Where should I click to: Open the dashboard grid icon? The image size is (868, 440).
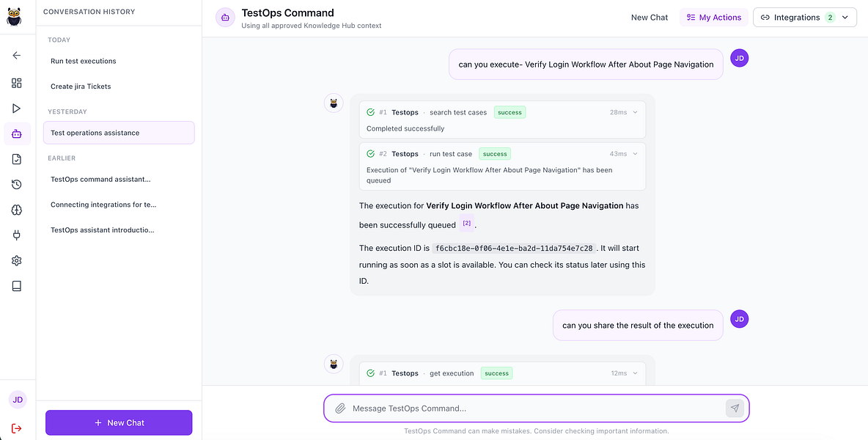(x=17, y=83)
